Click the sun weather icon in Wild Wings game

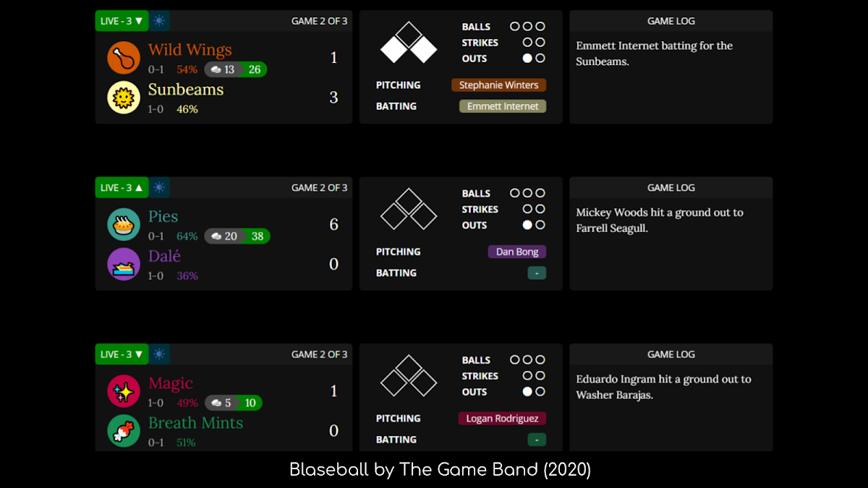point(159,21)
